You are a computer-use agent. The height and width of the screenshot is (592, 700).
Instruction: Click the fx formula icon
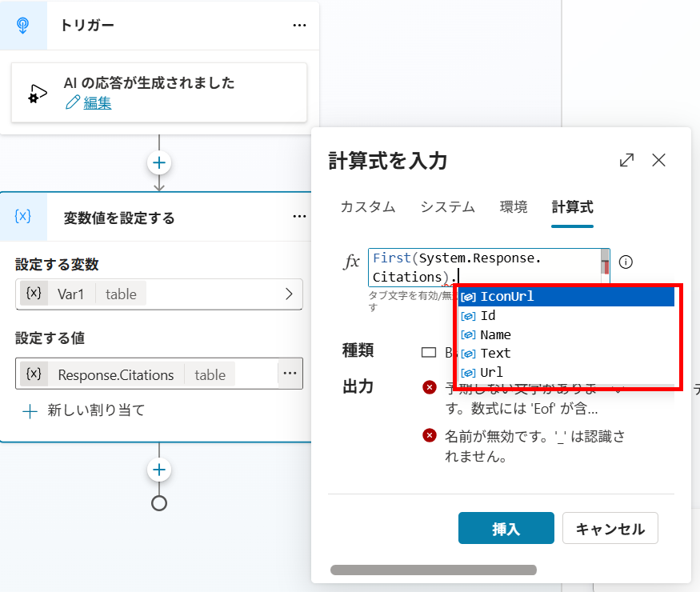tap(351, 262)
